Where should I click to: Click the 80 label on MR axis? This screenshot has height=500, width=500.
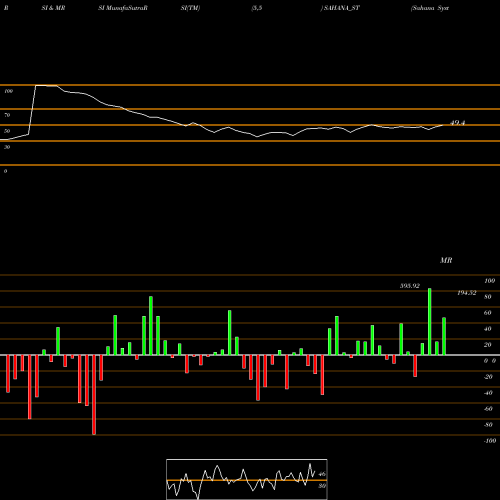(488, 297)
